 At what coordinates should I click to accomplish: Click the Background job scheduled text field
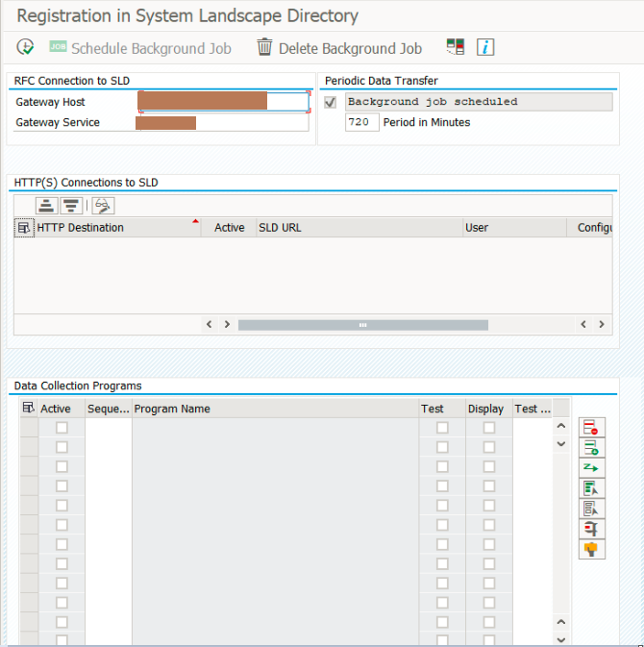pyautogui.click(x=479, y=102)
